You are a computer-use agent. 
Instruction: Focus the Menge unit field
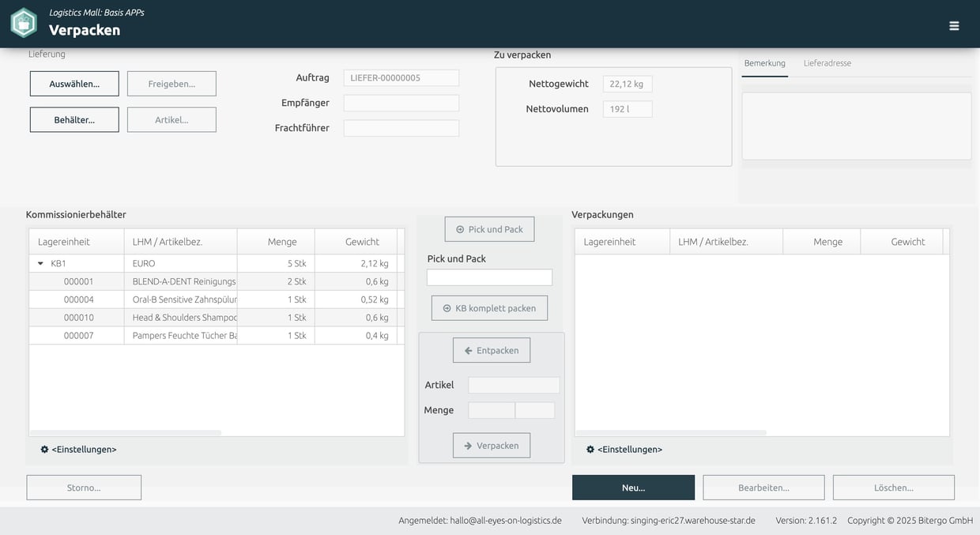click(535, 410)
